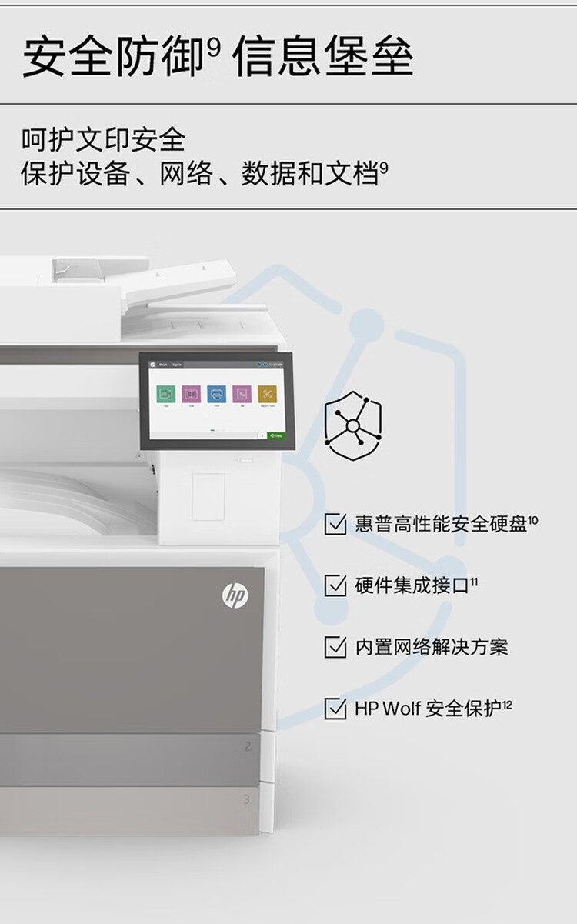Tap the pink Scan tile on printer screen
Image resolution: width=577 pixels, height=924 pixels.
192,394
